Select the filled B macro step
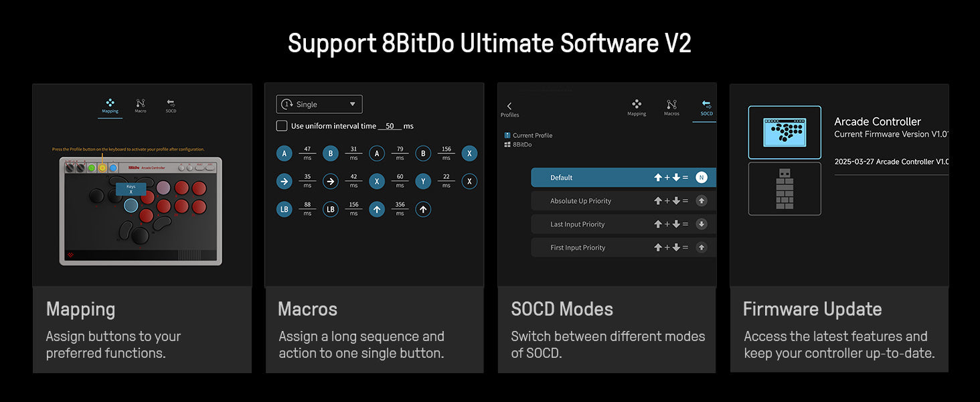980x402 pixels. 331,153
